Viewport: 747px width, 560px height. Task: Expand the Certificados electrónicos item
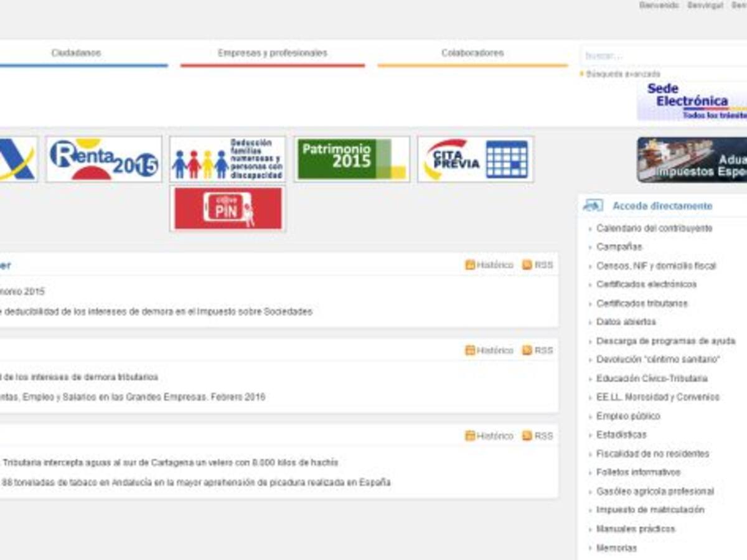[646, 284]
